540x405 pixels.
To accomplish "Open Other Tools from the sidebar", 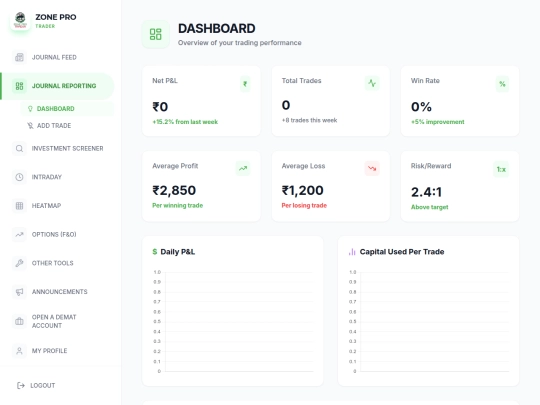I will 57,263.
